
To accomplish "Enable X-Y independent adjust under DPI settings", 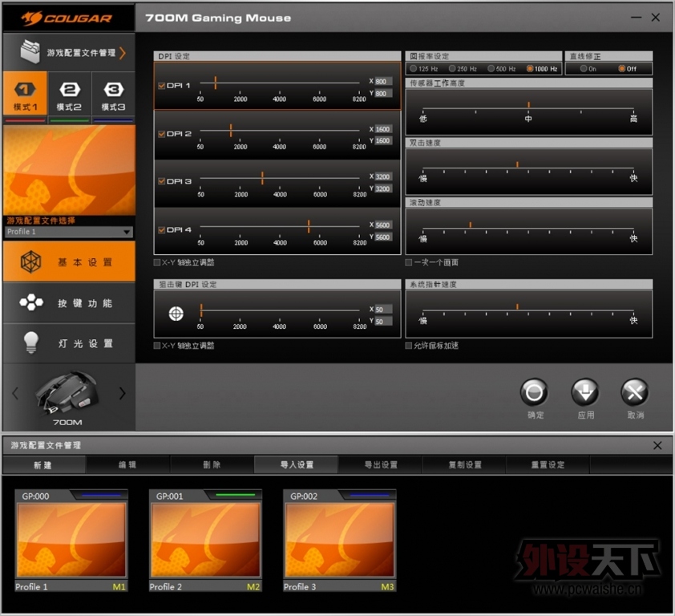I will (157, 262).
